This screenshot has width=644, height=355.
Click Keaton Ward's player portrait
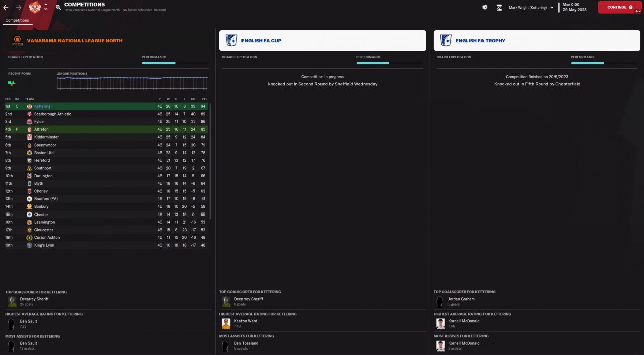(226, 324)
